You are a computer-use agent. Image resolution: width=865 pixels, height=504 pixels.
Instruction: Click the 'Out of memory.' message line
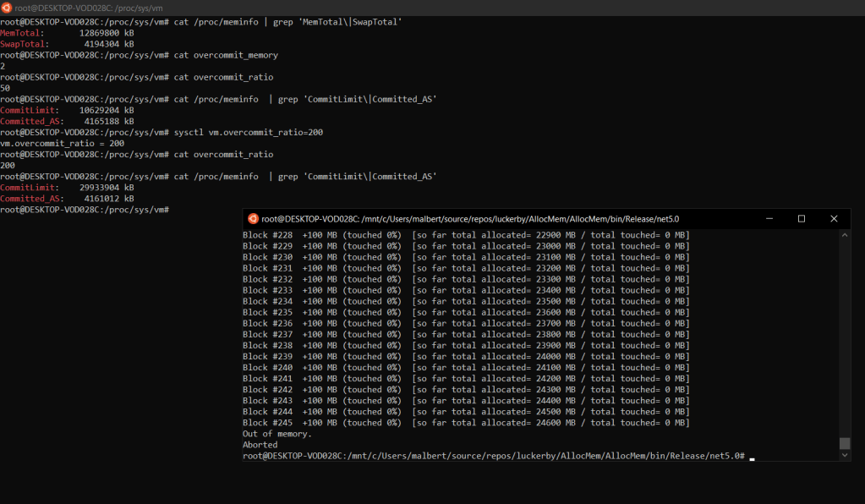pos(277,434)
